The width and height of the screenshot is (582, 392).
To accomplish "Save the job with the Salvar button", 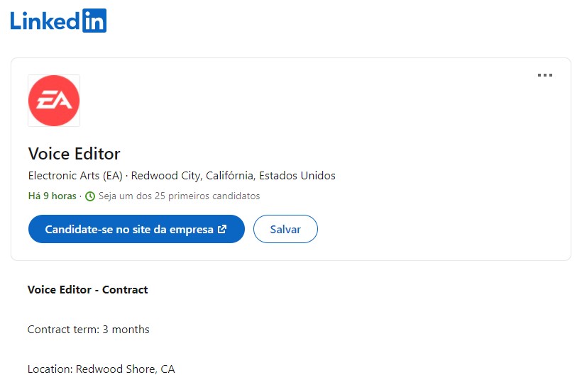I will (285, 229).
